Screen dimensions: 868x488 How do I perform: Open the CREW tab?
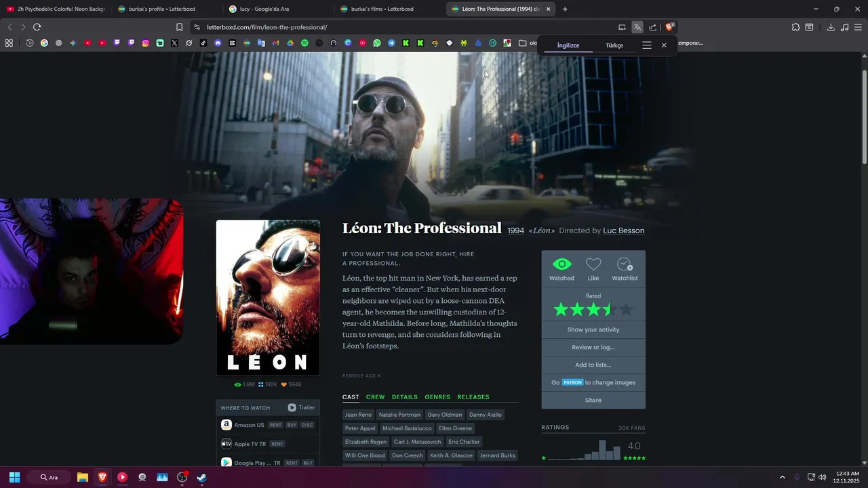[x=375, y=397]
